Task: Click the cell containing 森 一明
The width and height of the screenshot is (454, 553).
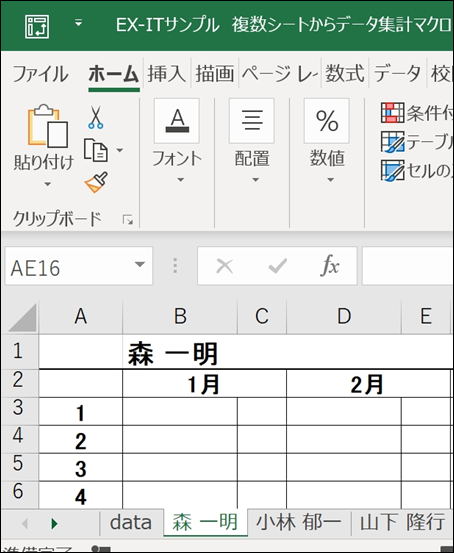Action: pyautogui.click(x=180, y=352)
